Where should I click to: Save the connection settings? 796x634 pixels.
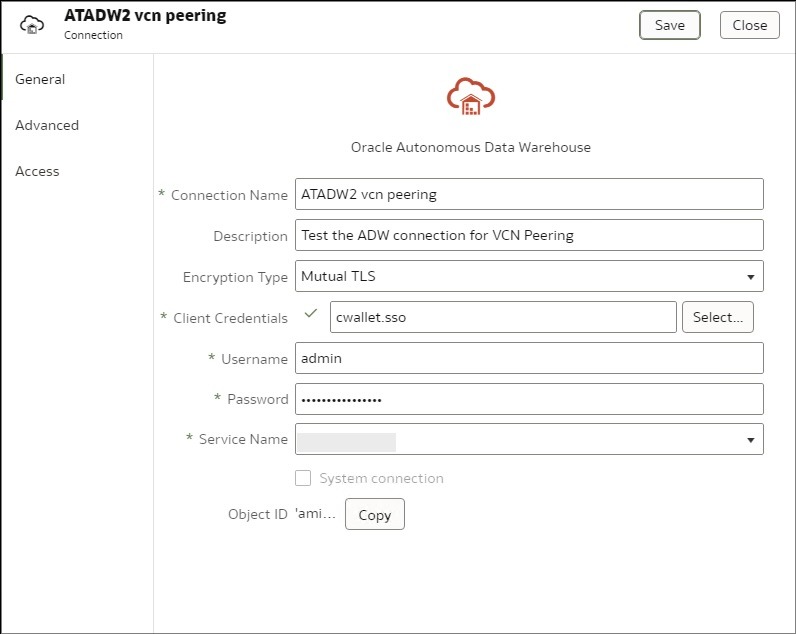(x=670, y=25)
